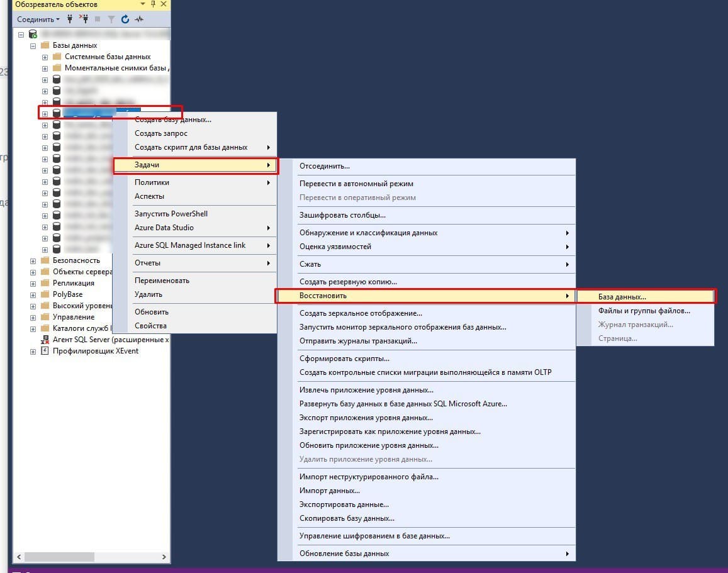The width and height of the screenshot is (728, 573).
Task: Click the Connect Object Explorer plug icon
Action: 70,19
